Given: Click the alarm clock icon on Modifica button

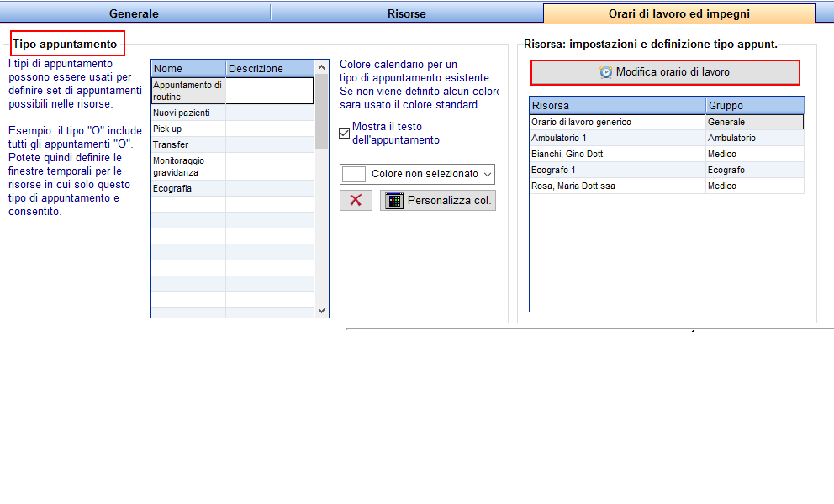Looking at the screenshot, I should pos(606,71).
